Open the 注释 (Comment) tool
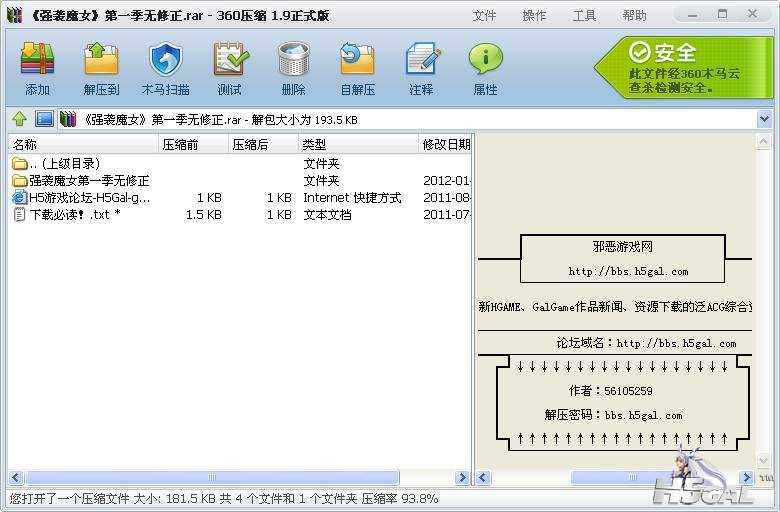The height and width of the screenshot is (512, 780). (421, 67)
